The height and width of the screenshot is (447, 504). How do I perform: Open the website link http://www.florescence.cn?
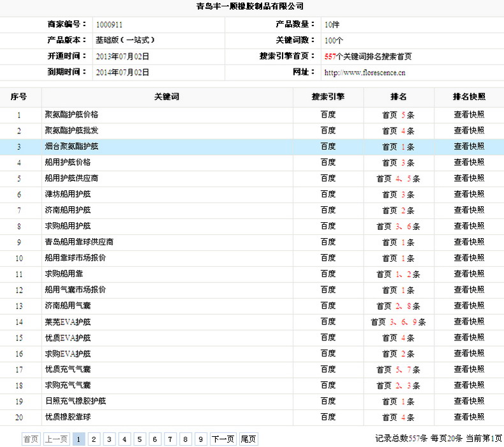click(x=364, y=73)
